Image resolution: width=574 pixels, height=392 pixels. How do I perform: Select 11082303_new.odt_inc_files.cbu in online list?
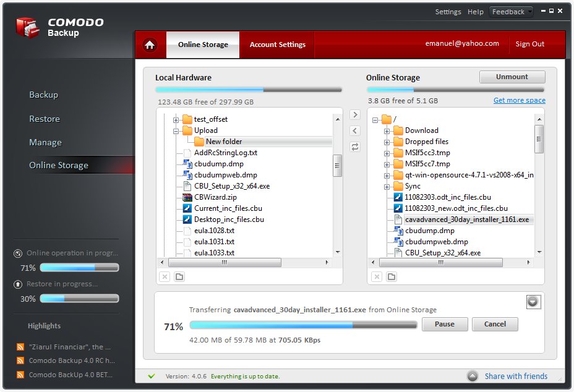pyautogui.click(x=456, y=208)
